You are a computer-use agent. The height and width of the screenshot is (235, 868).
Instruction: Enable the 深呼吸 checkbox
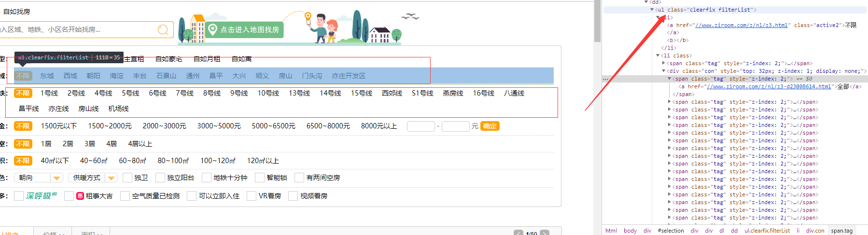coord(19,195)
